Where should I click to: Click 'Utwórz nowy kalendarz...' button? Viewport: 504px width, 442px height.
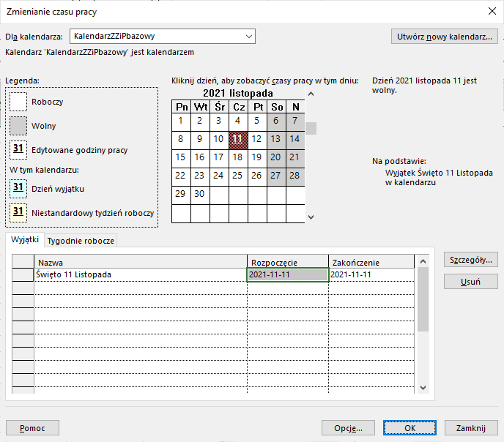pos(445,36)
